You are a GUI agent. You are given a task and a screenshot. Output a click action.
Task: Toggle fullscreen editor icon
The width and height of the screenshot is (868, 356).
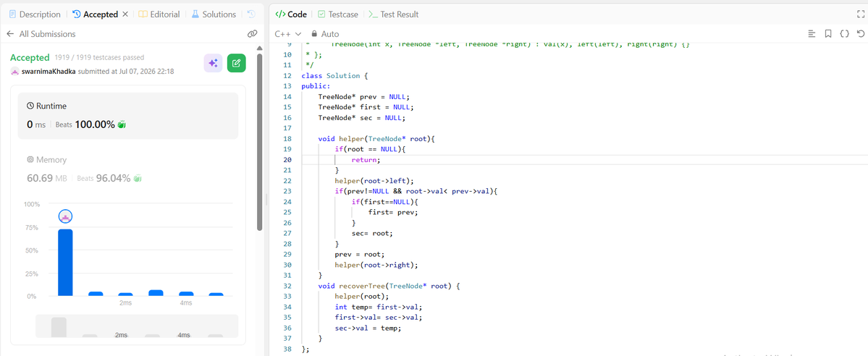coord(861,14)
